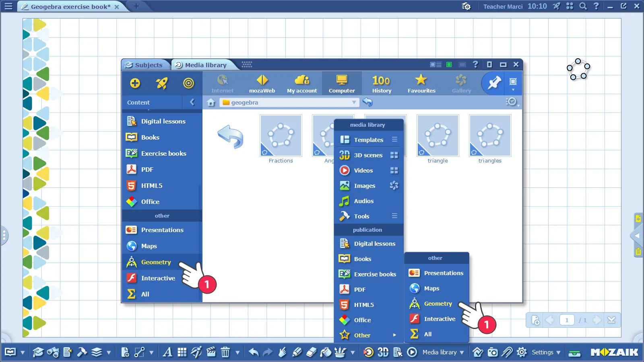Open the mozaWeb source
Viewport: 644px width, 362px height.
[262, 84]
